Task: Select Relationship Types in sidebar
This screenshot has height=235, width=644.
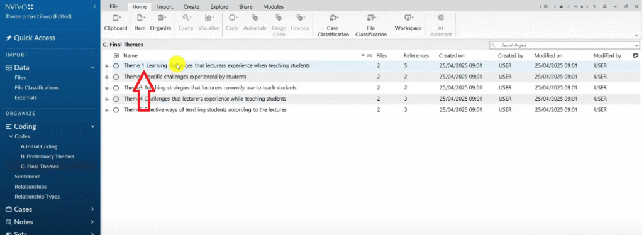Action: pos(37,197)
